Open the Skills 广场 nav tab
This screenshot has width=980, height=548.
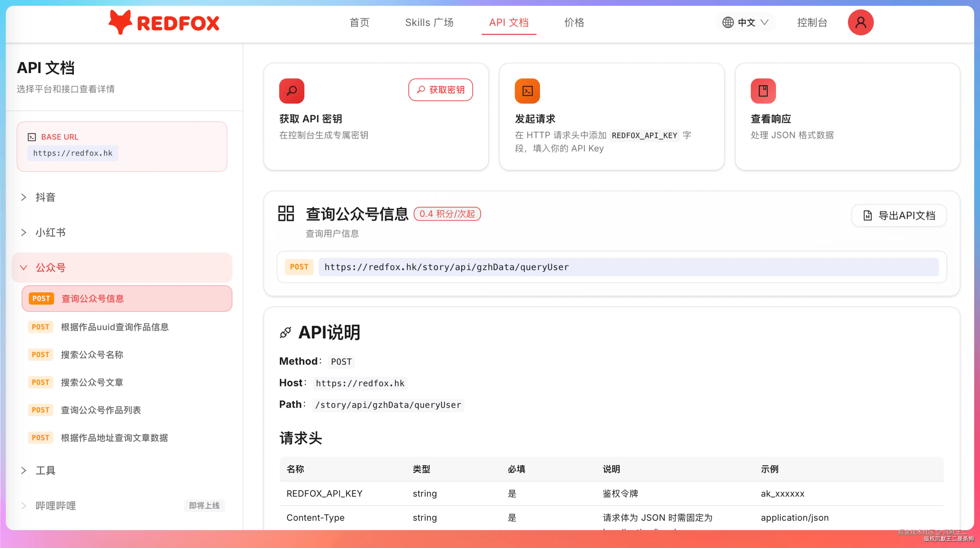(429, 23)
